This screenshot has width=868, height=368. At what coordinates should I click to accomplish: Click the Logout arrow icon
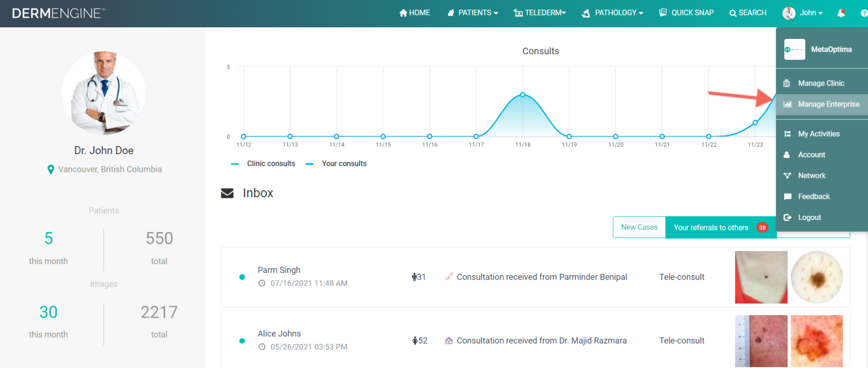coord(787,217)
